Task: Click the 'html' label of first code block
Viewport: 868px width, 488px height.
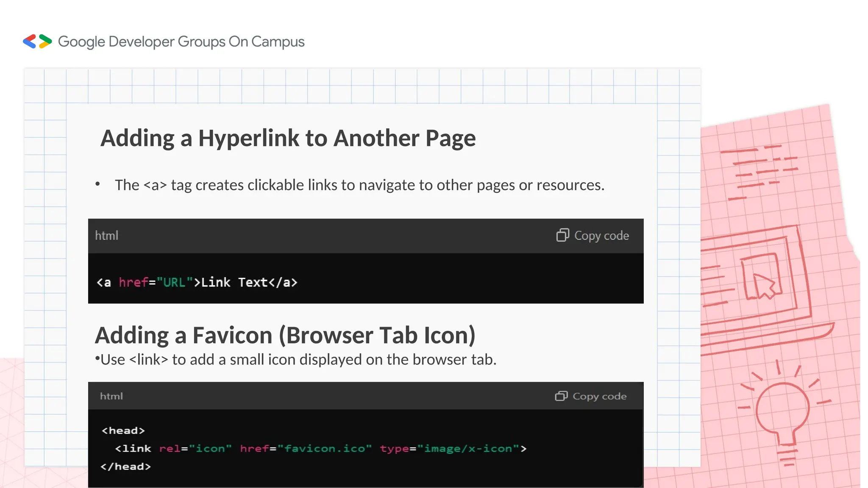Action: [x=106, y=236]
